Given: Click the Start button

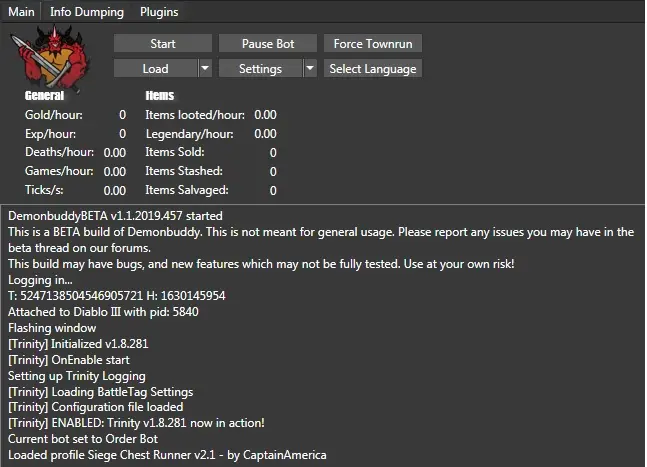Looking at the screenshot, I should pos(163,43).
